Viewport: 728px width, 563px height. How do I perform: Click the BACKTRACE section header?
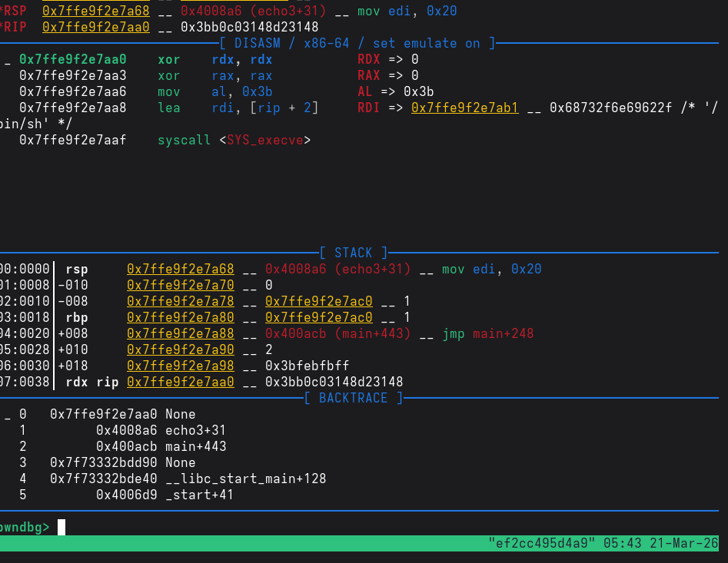[x=354, y=398]
